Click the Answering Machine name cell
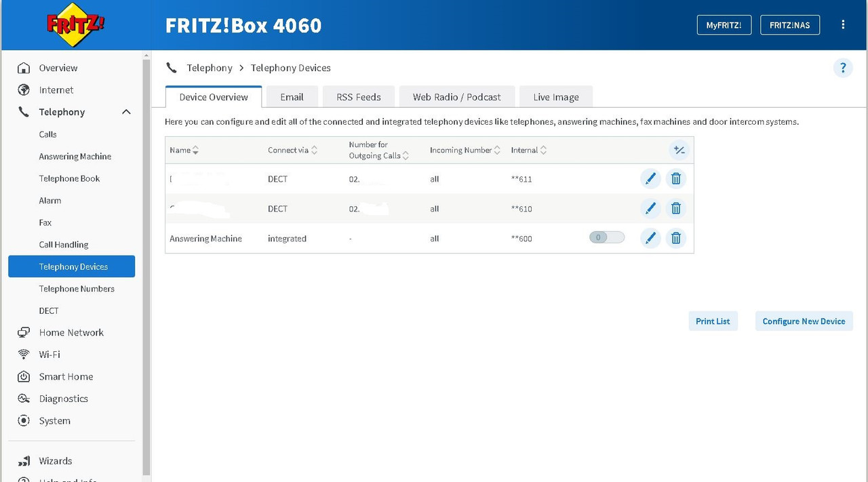868x482 pixels. (x=205, y=239)
